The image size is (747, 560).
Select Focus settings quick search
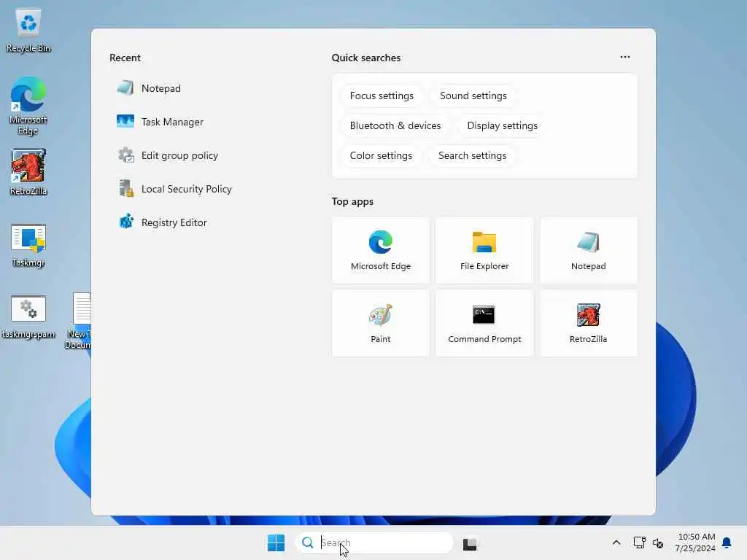coord(382,96)
